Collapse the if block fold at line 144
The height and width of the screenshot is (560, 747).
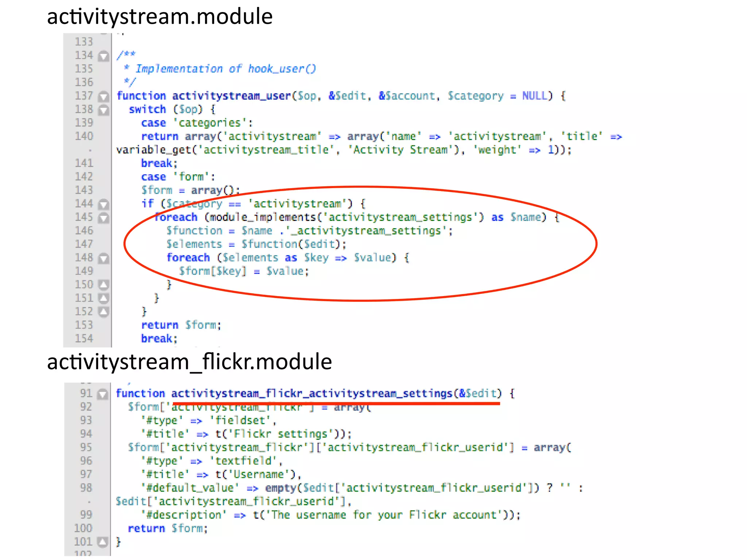click(104, 204)
